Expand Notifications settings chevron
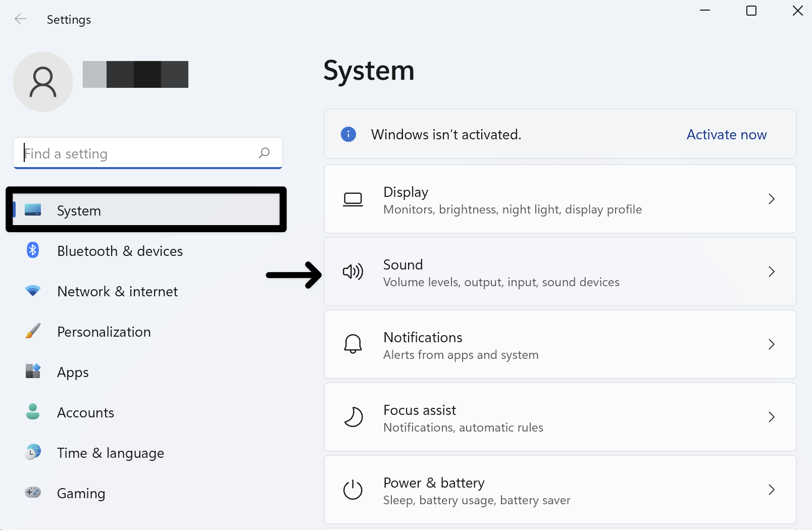 point(772,344)
